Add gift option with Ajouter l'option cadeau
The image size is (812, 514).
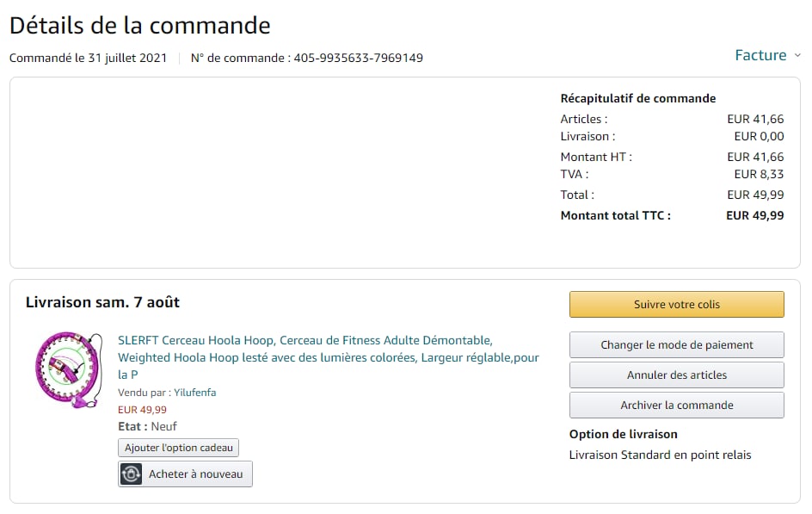click(178, 448)
